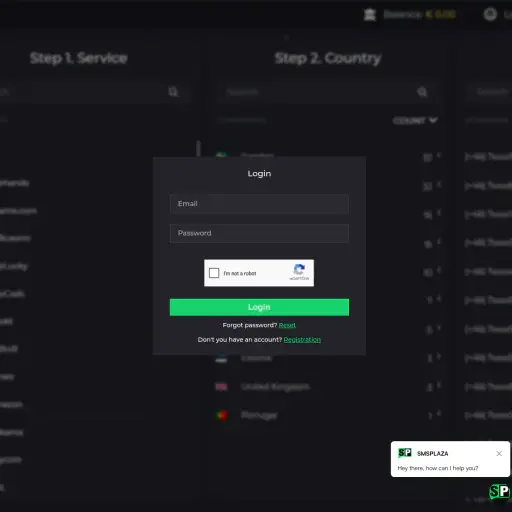The width and height of the screenshot is (512, 512).
Task: Click the green Login button
Action: click(x=259, y=307)
